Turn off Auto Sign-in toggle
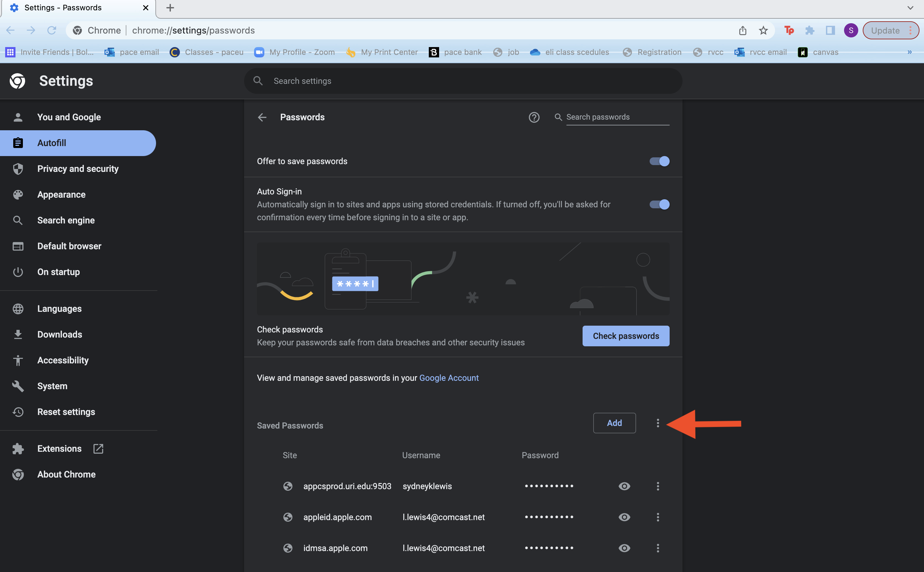 coord(659,204)
